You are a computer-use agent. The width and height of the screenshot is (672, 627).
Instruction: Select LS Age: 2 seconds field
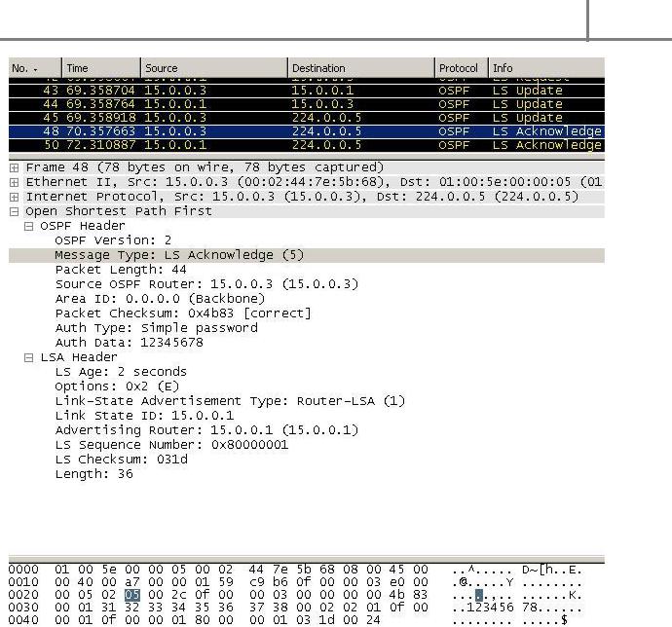121,372
